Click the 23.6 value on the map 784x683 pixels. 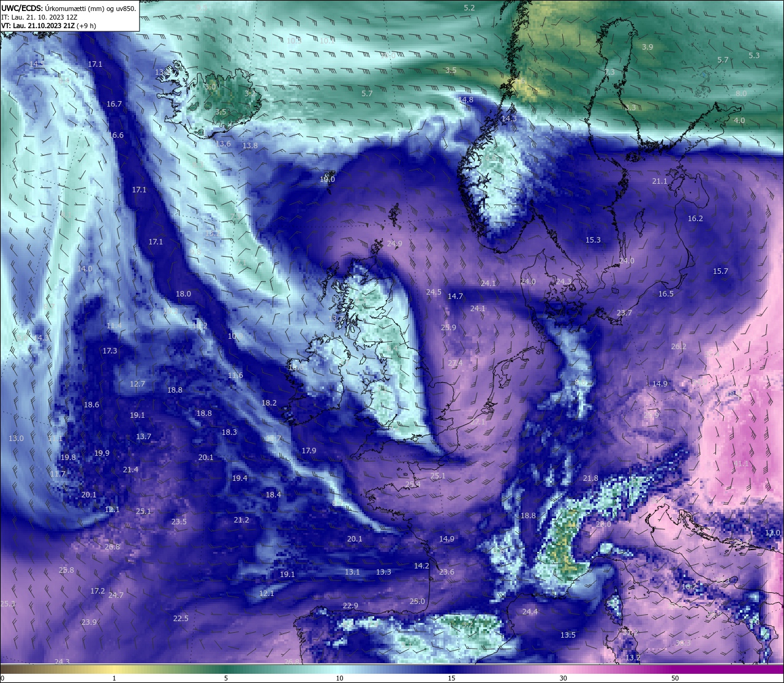447,572
